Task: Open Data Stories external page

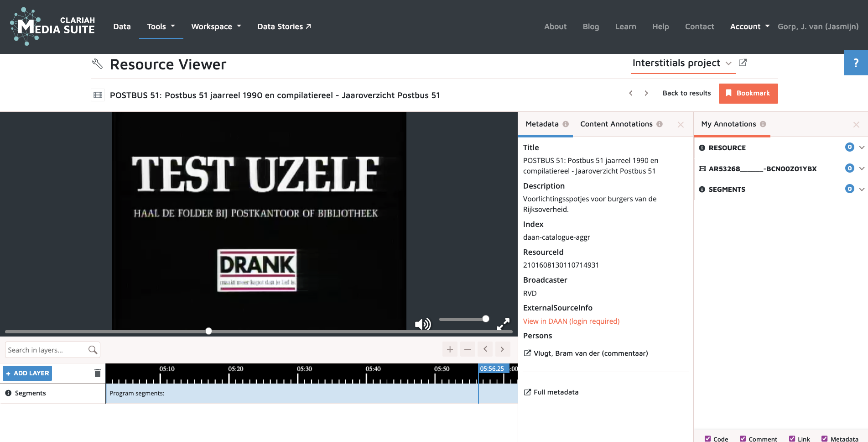Action: tap(284, 26)
